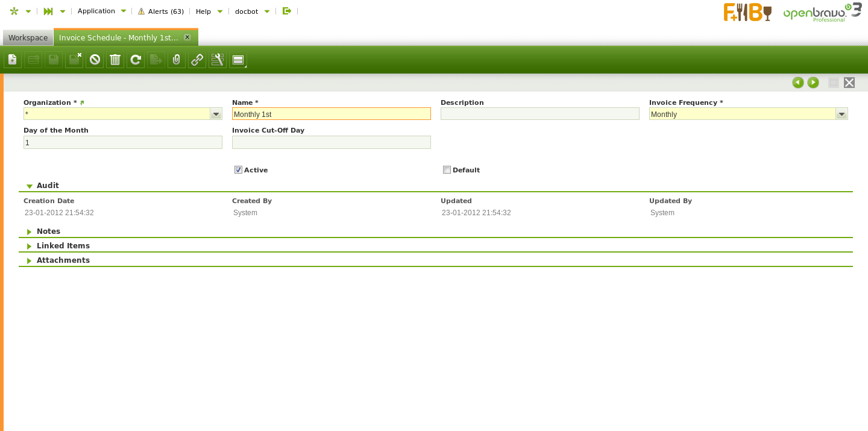
Task: Click the Alerts (63) link
Action: pyautogui.click(x=161, y=11)
